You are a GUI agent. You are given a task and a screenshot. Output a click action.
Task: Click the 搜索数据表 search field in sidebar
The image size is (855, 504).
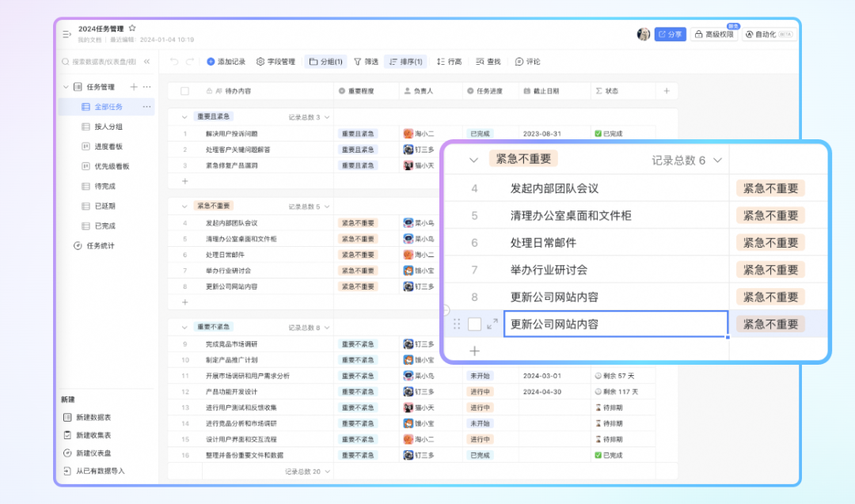99,62
